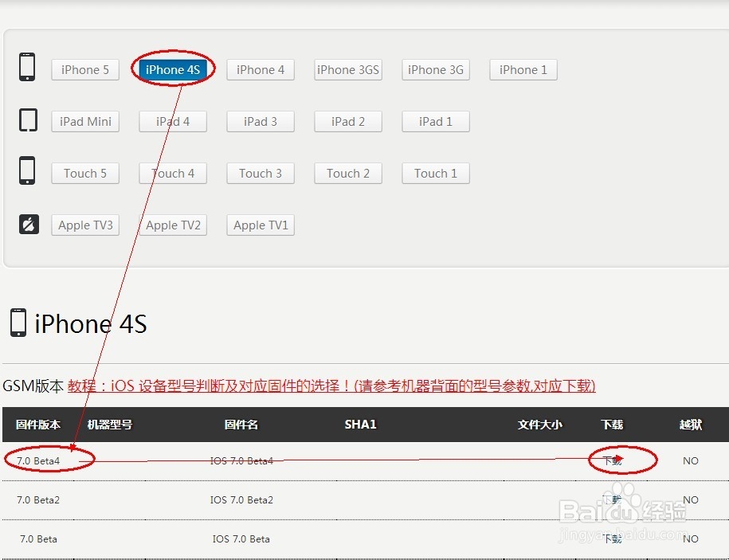
Task: Open the Apple TV1 firmware list
Action: [261, 225]
